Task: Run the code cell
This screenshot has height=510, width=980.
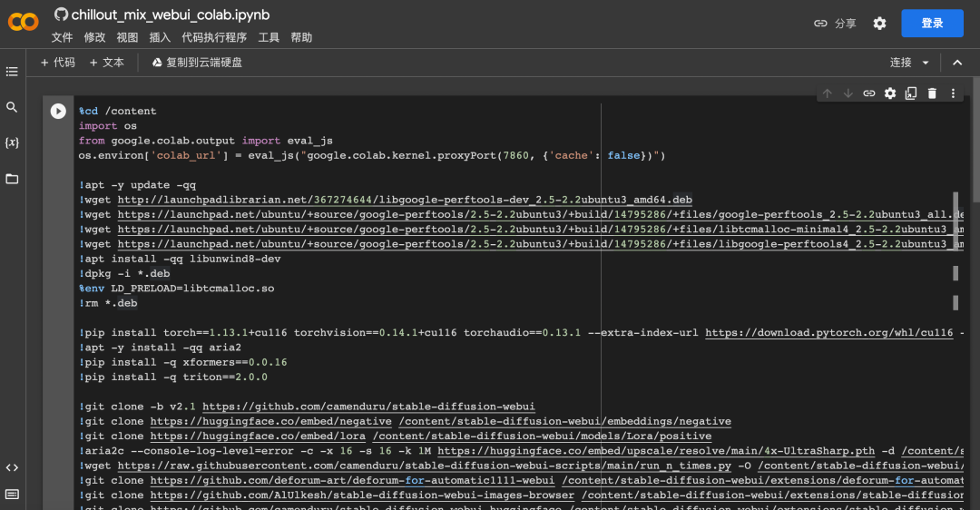Action: [x=58, y=112]
